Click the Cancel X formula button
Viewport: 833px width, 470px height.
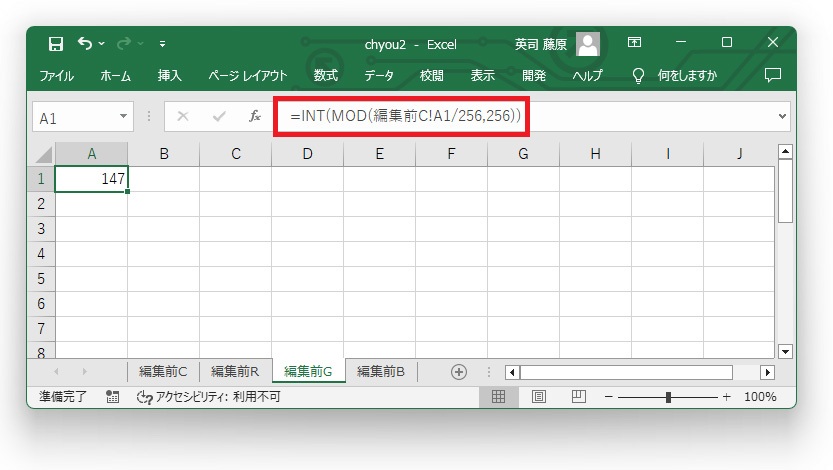click(183, 116)
